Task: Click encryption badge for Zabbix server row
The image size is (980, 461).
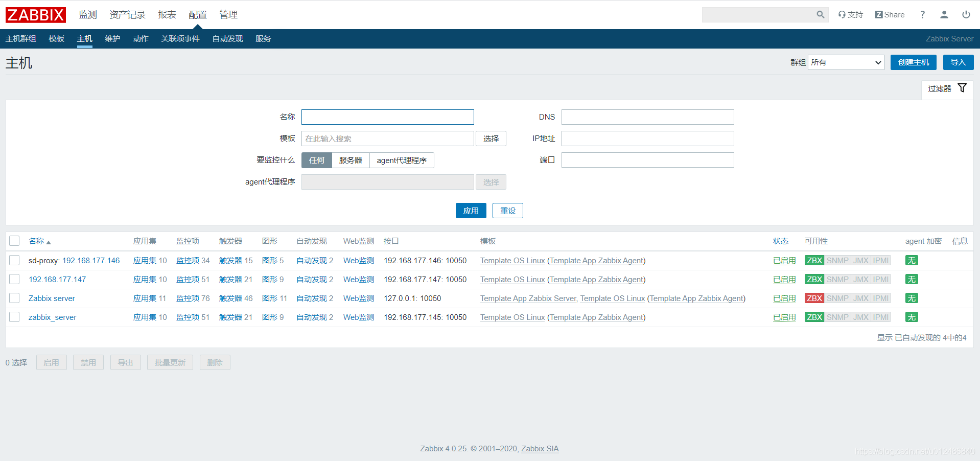Action: tap(912, 298)
